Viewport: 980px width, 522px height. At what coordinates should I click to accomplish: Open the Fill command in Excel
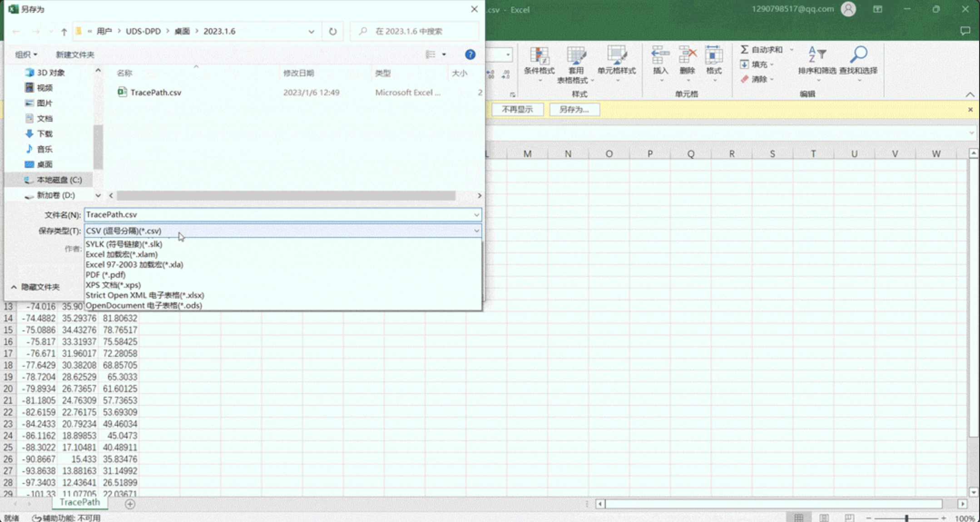pyautogui.click(x=756, y=64)
